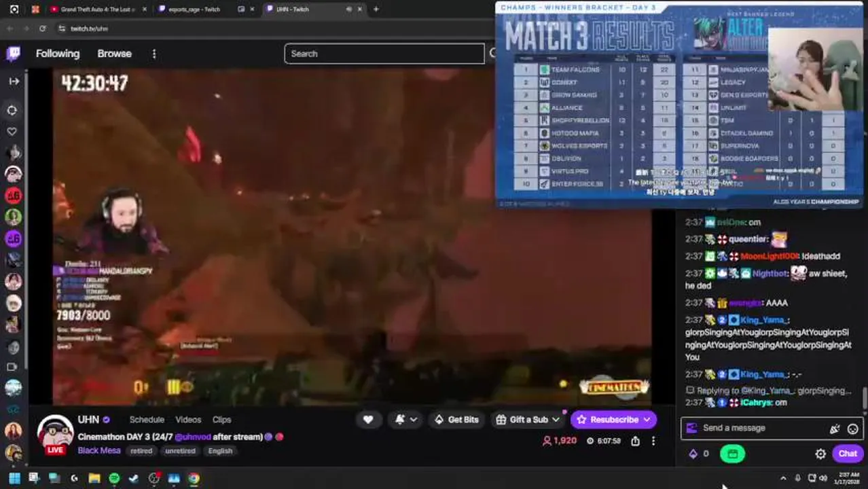Click the Get Bits button

pos(456,420)
